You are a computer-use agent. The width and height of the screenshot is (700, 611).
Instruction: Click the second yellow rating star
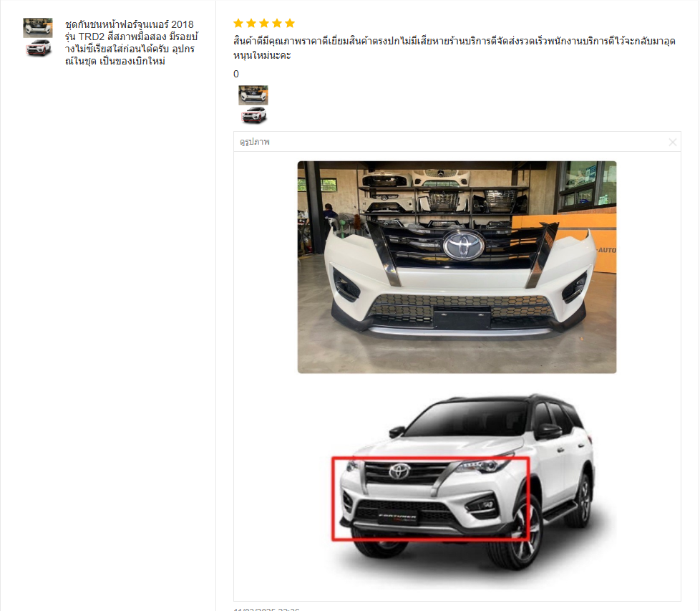click(x=251, y=23)
